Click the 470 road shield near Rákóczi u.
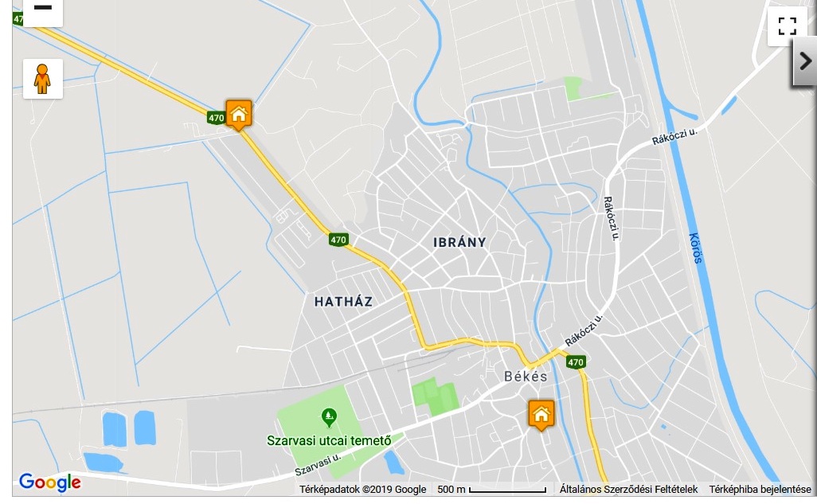Screen dimensions: 817x504 [576, 362]
